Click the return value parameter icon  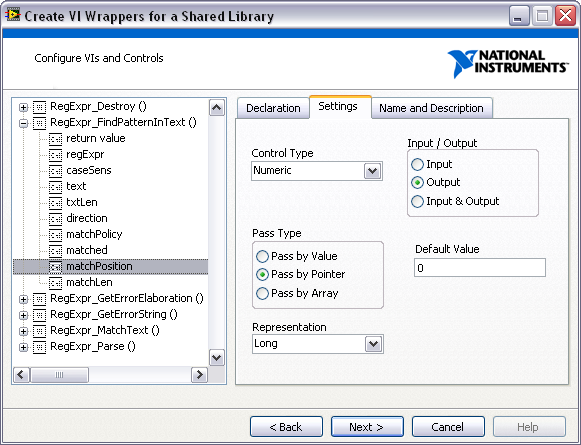coord(56,139)
